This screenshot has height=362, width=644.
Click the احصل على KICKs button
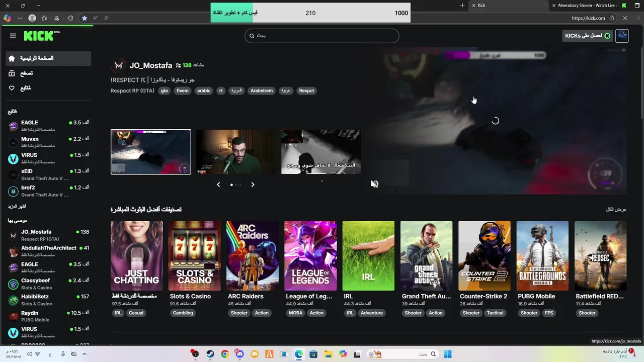click(x=588, y=36)
